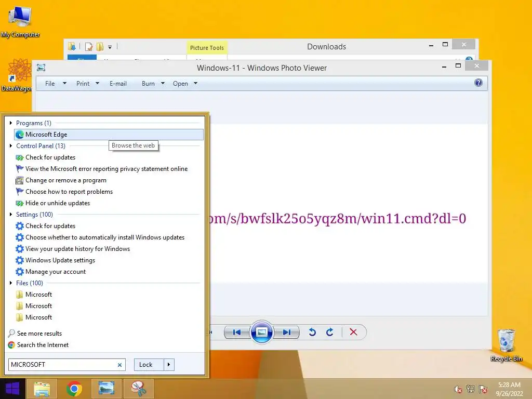Click the network tray icon

pyautogui.click(x=471, y=389)
